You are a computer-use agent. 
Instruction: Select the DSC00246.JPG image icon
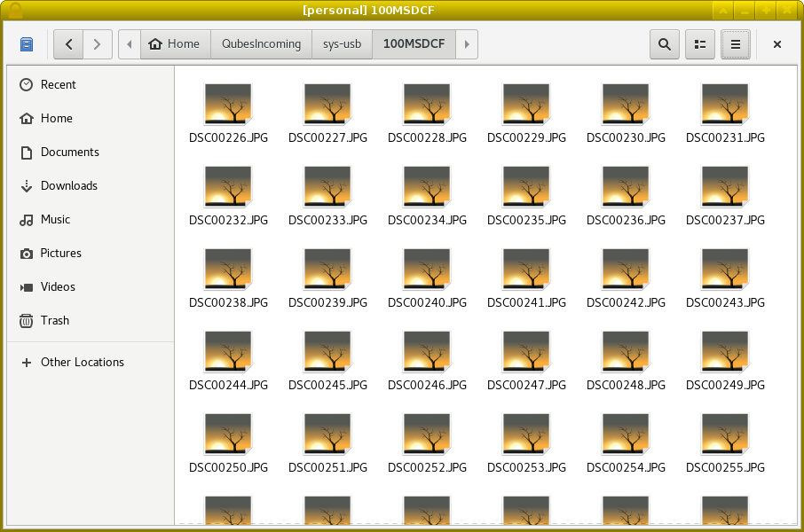click(427, 352)
